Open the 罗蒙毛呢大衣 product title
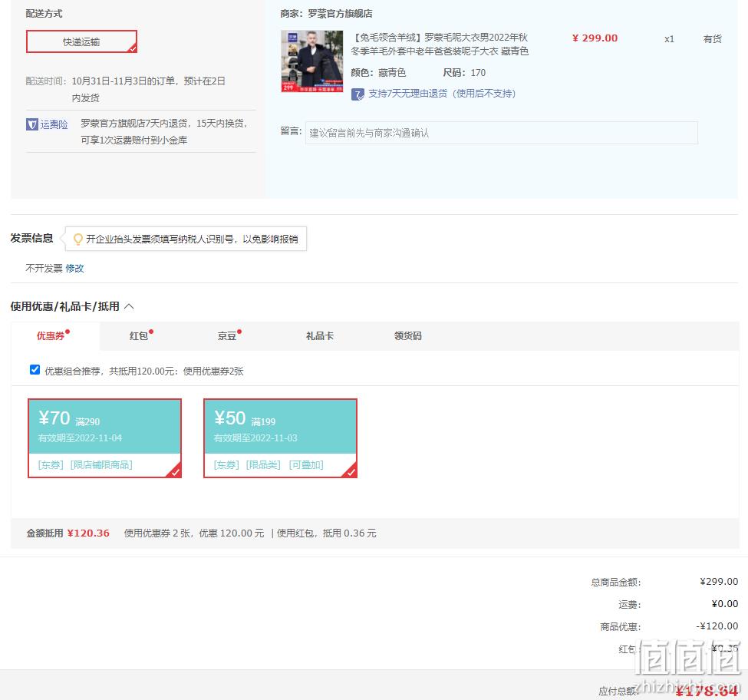The height and width of the screenshot is (700, 748). coord(440,44)
